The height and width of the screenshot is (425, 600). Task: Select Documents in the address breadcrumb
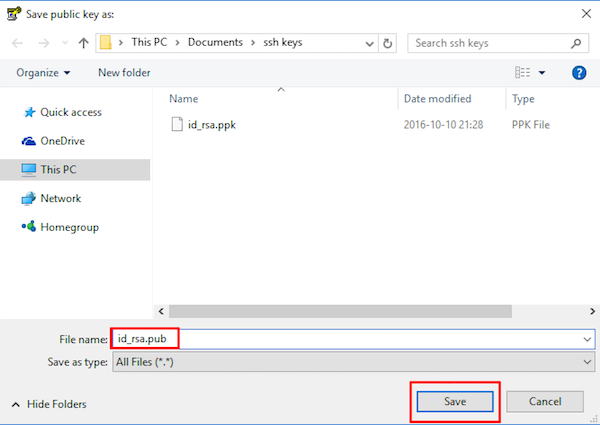[215, 42]
